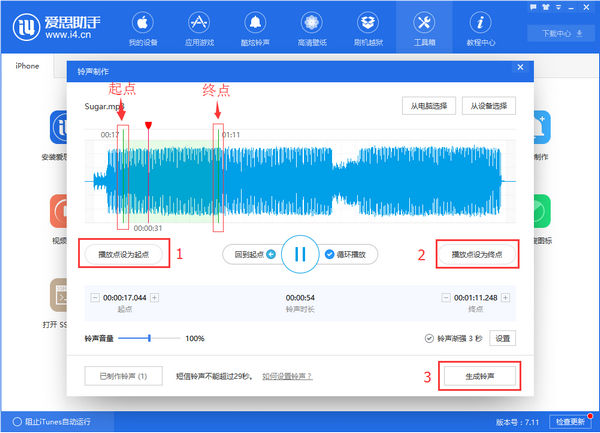The image size is (600, 433).
Task: Toggle 铃声渐强 3 秒 fade-in checkbox
Action: coord(430,339)
